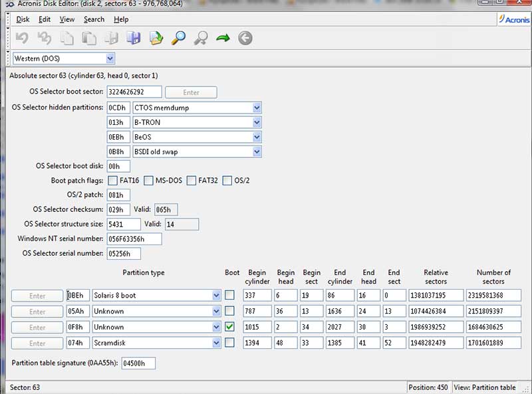This screenshot has width=532, height=394.
Task: Click the Partition table signature field
Action: (x=138, y=363)
